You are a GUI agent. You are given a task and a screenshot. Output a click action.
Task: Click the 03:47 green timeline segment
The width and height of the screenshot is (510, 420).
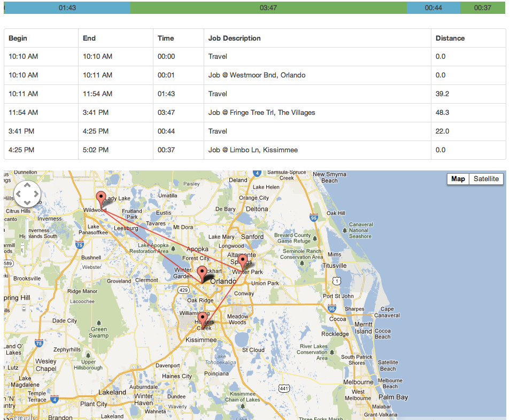269,8
